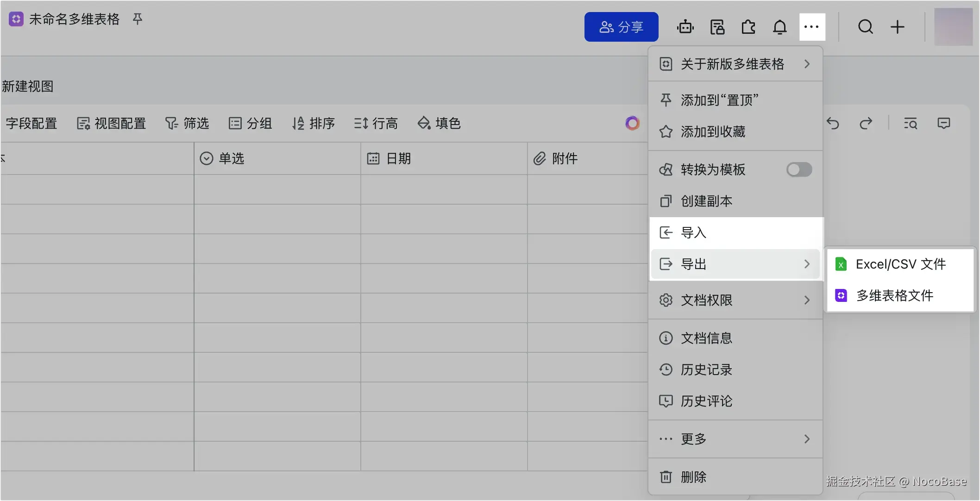
Task: Open the 填色 fill color tool
Action: pos(439,123)
